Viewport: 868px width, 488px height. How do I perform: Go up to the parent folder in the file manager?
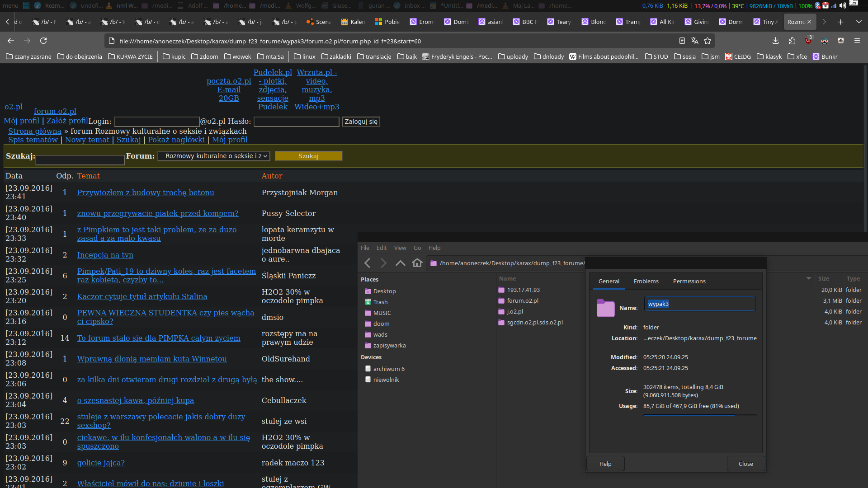point(400,263)
